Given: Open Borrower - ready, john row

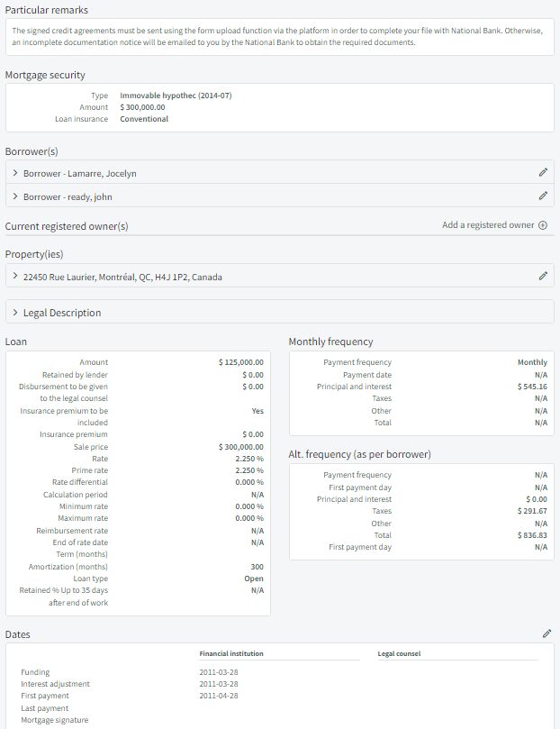Looking at the screenshot, I should click(x=279, y=196).
